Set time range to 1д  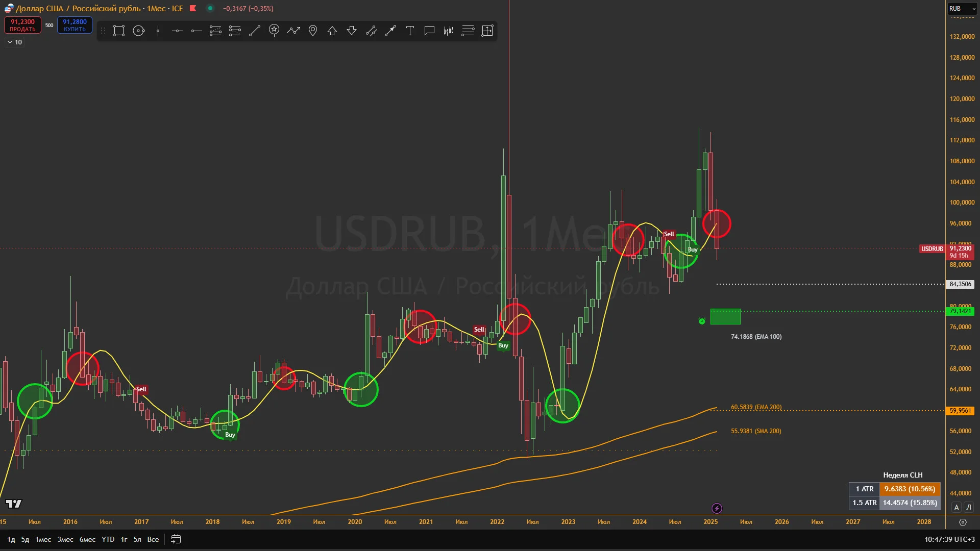[11, 539]
